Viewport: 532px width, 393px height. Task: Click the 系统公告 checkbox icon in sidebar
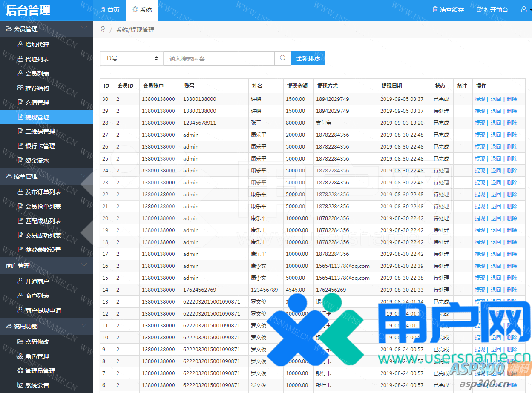20,385
